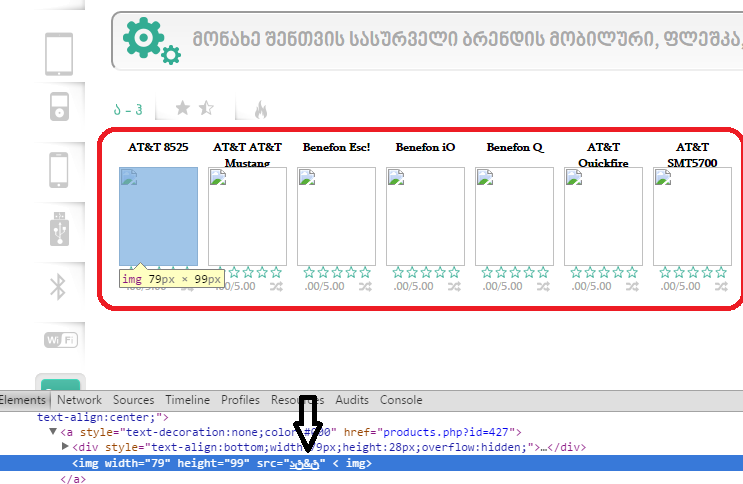Open the tablet category in sidebar

point(59,54)
